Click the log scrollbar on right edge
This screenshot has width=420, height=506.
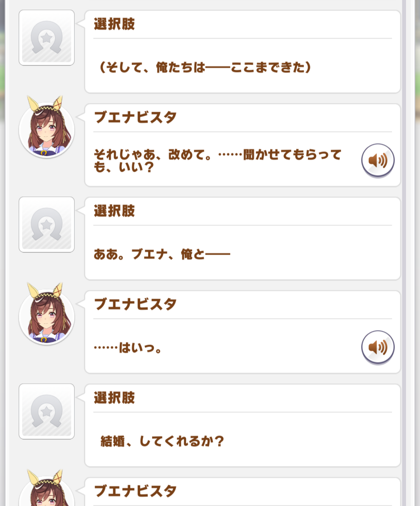pos(404,252)
